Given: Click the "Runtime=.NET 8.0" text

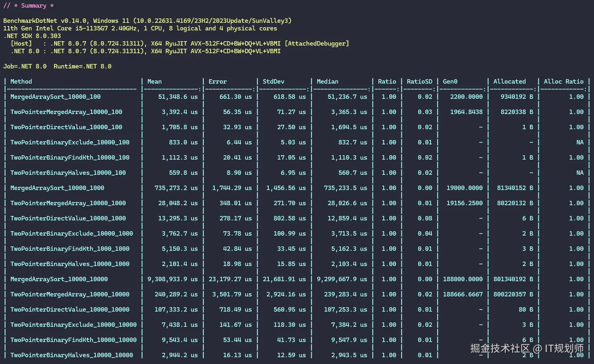Looking at the screenshot, I should point(83,66).
